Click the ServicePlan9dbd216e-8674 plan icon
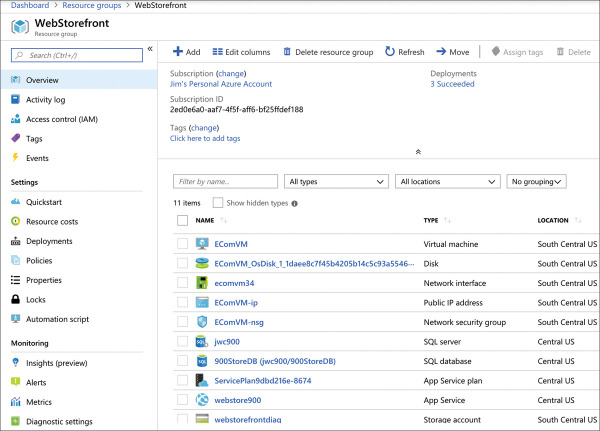Image resolution: width=600 pixels, height=431 pixels. (202, 380)
